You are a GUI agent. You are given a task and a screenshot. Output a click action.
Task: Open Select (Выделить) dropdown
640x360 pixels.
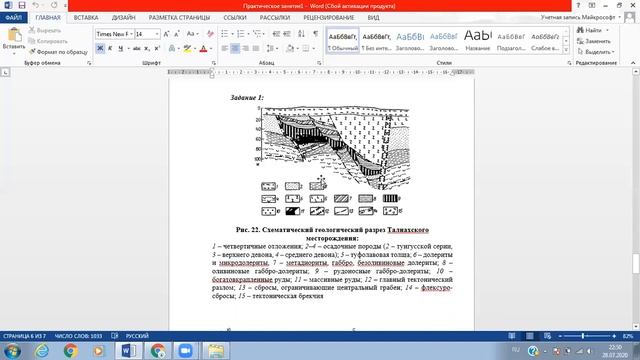pos(596,52)
